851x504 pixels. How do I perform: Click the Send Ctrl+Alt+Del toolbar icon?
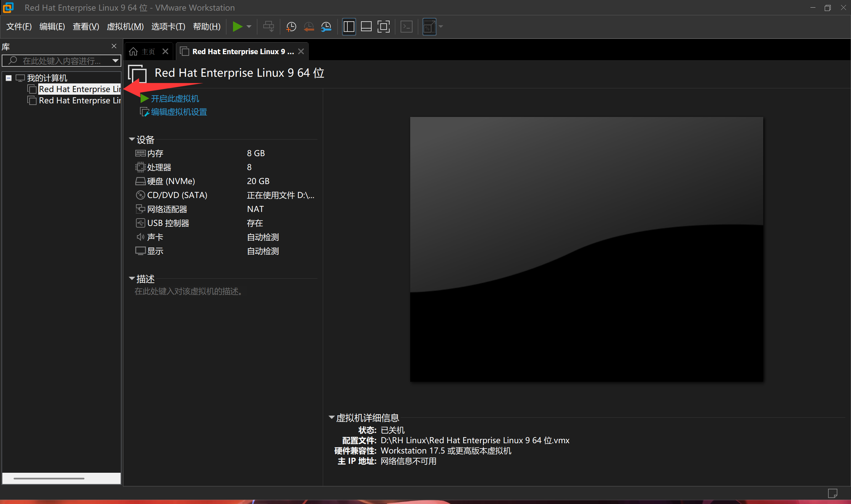268,27
